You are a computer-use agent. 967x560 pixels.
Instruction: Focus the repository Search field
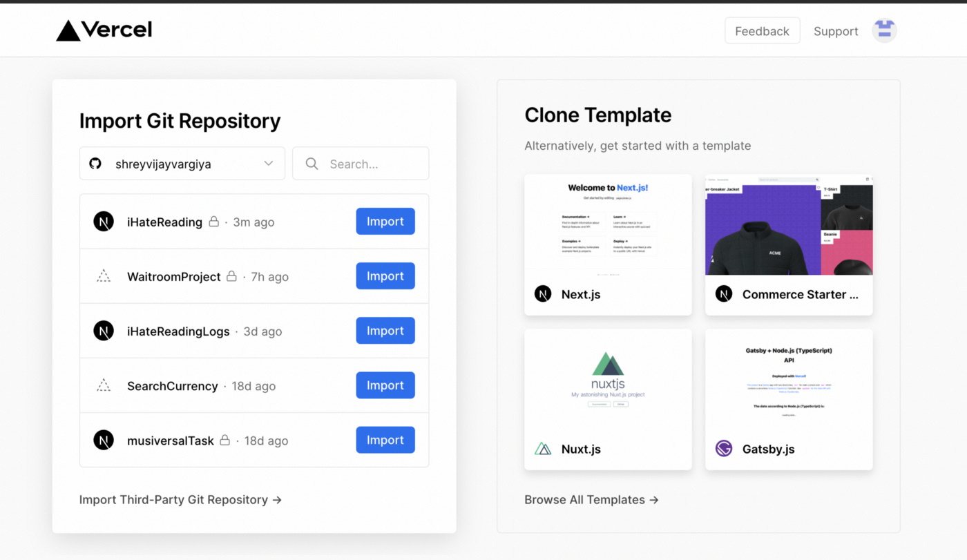pyautogui.click(x=361, y=164)
